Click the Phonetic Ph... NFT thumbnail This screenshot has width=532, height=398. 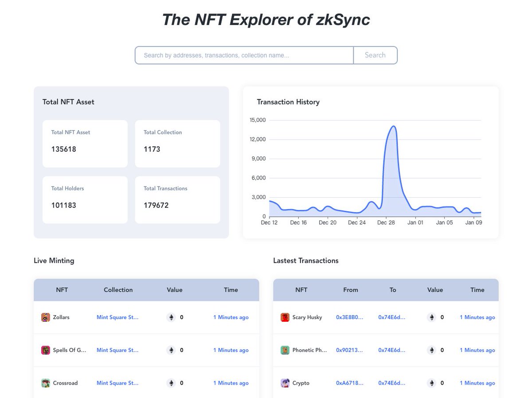pos(285,350)
